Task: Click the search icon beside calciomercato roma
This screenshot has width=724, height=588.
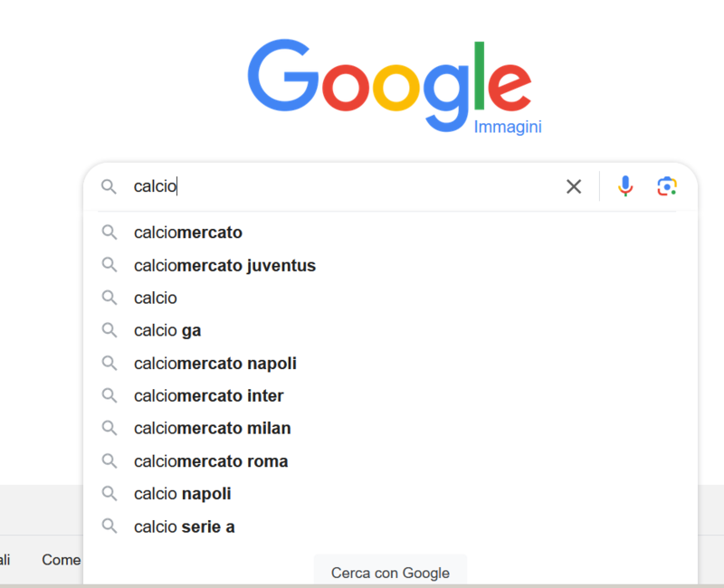Action: tap(110, 461)
